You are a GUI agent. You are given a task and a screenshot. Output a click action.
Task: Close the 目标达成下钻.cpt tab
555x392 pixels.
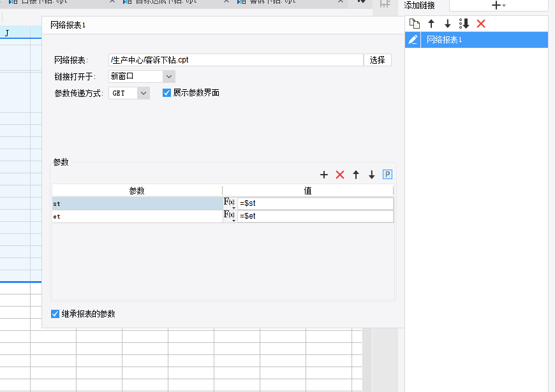[226, 2]
